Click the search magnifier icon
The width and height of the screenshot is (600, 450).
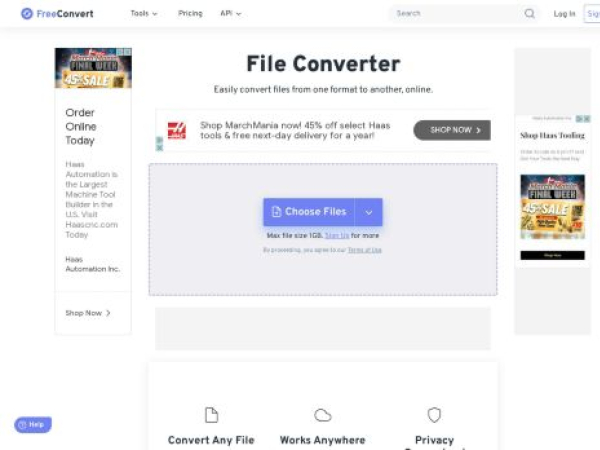pyautogui.click(x=530, y=14)
